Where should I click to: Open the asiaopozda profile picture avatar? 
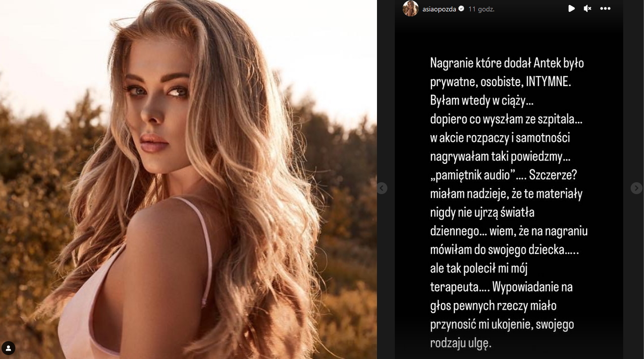click(x=411, y=8)
